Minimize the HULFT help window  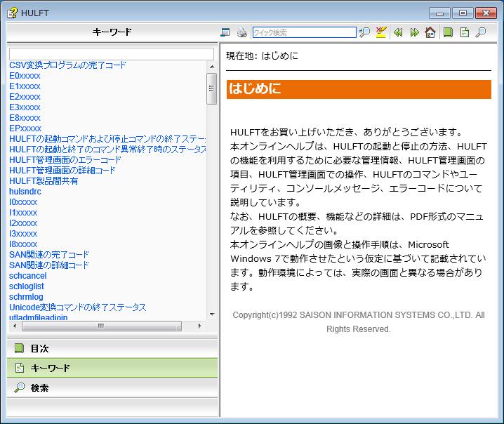[439, 13]
